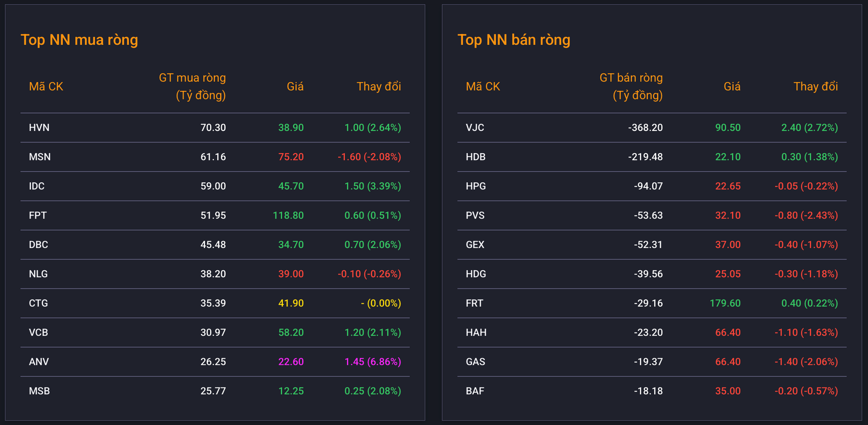The image size is (868, 425).
Task: Select the BAF stock code
Action: [475, 391]
